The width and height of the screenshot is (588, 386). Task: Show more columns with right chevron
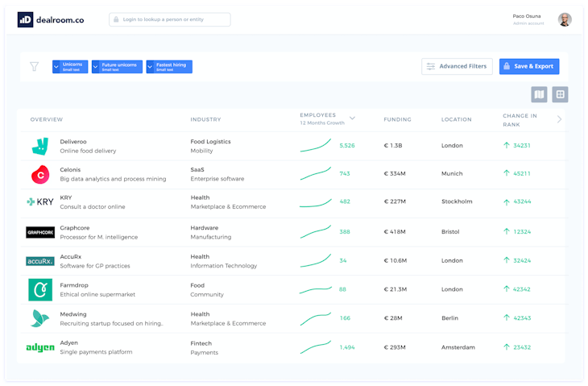click(x=559, y=119)
